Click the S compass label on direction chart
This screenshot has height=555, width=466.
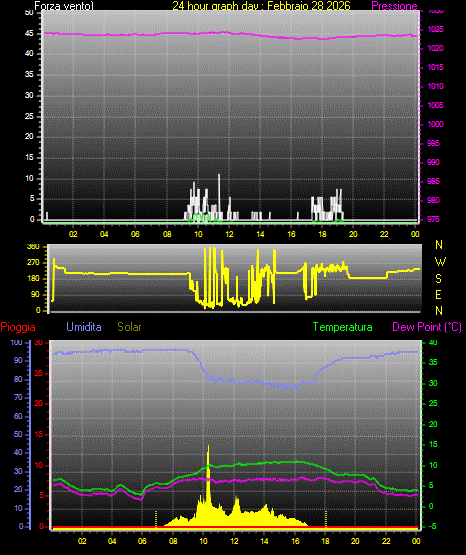(x=438, y=279)
